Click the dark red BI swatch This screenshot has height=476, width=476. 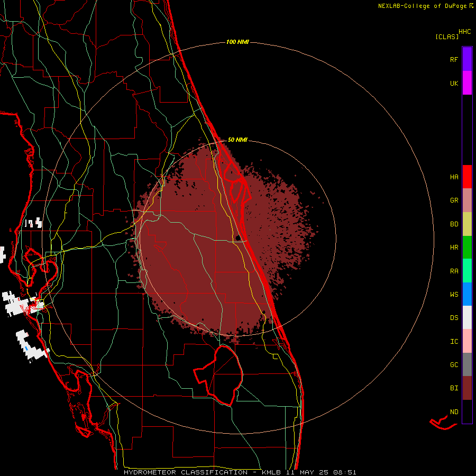coord(467,388)
